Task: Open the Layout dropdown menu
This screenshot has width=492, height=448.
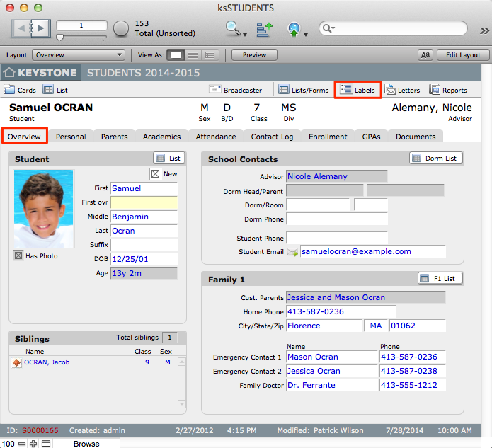Action: pos(79,54)
